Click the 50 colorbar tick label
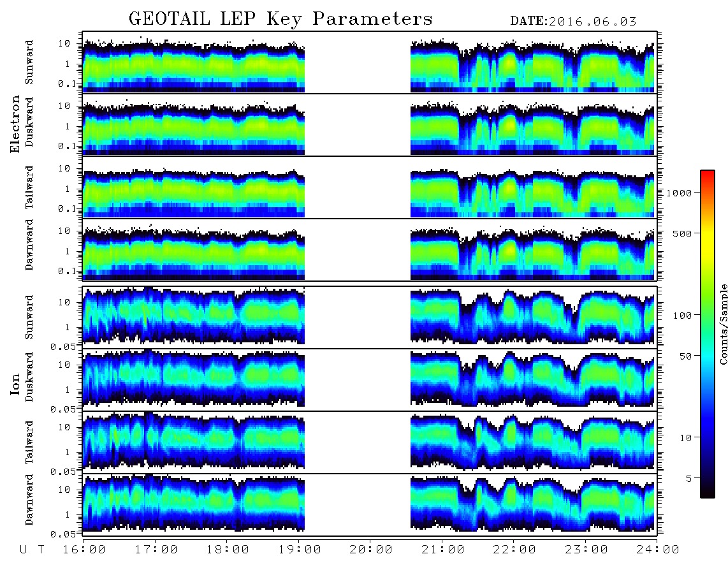Image resolution: width=728 pixels, height=561 pixels. (685, 356)
